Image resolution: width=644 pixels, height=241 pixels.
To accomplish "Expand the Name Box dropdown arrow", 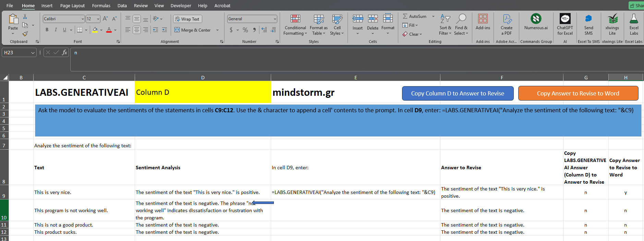I will pos(33,53).
